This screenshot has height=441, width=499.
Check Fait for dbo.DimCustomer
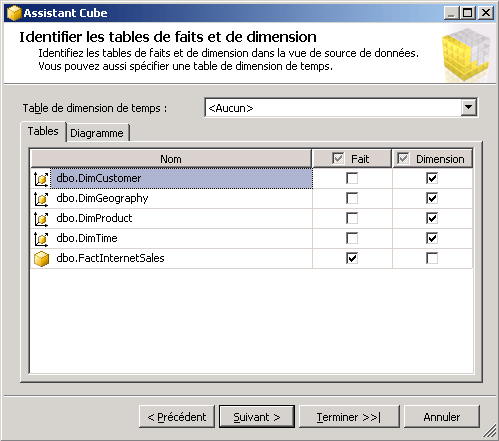pyautogui.click(x=352, y=178)
